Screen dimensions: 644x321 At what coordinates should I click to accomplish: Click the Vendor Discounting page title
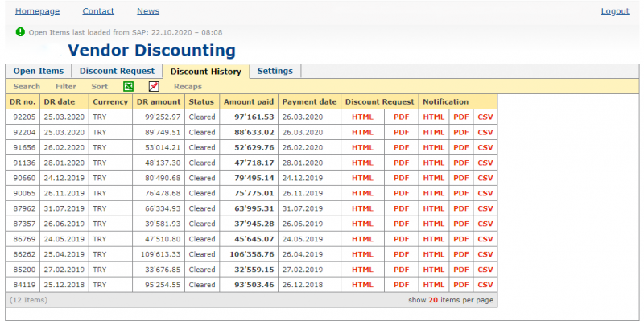click(x=151, y=51)
